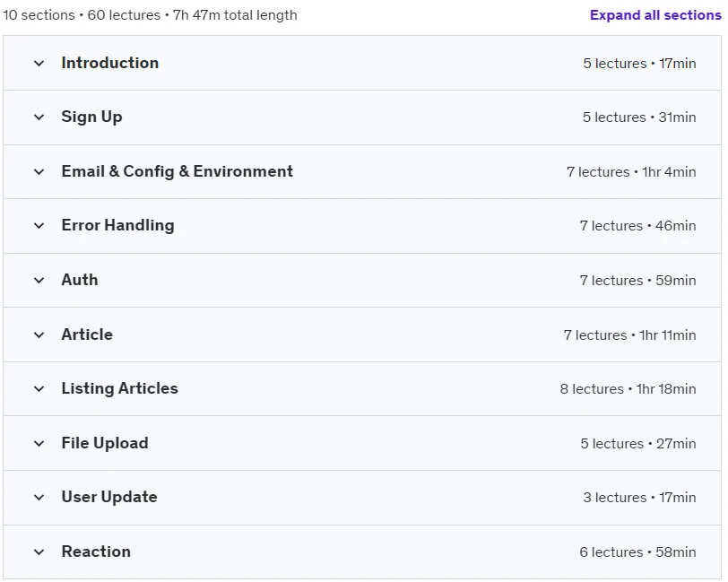The width and height of the screenshot is (728, 582).
Task: Expand the Introduction section chevron
Action: pos(39,63)
